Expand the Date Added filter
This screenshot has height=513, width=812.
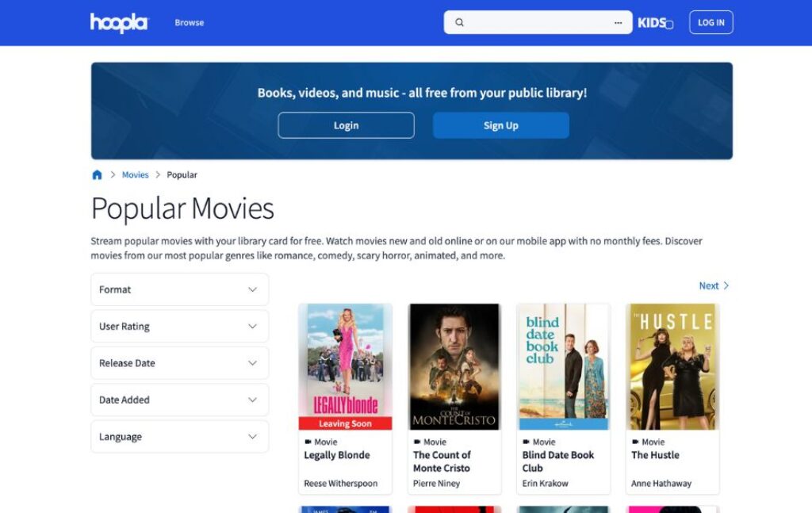pos(180,400)
